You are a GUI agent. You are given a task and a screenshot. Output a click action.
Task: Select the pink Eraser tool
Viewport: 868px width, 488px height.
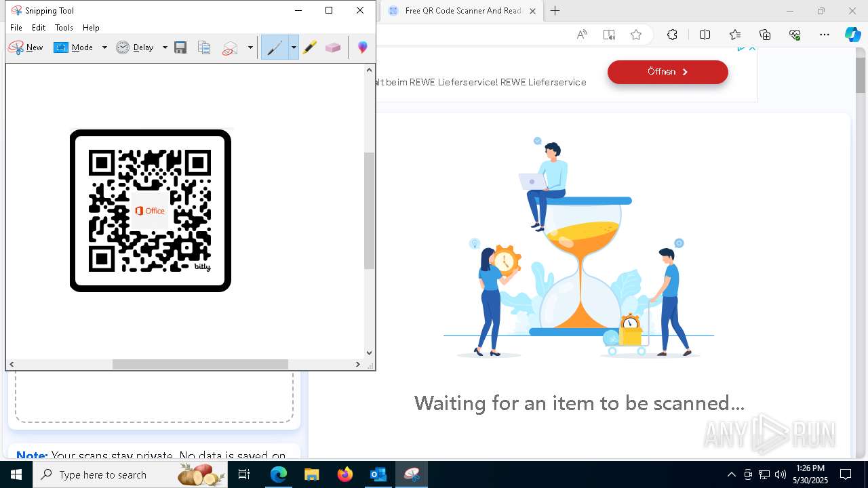(x=333, y=47)
